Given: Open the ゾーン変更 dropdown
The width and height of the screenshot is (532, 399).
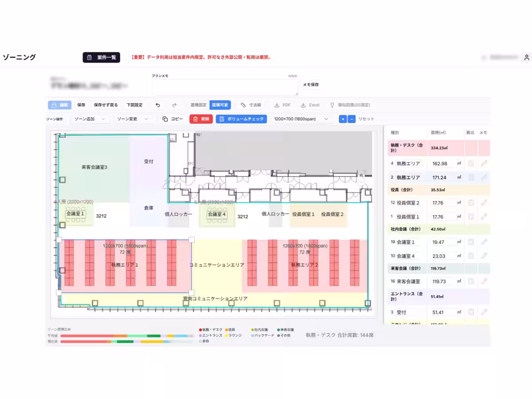Looking at the screenshot, I should tap(133, 119).
